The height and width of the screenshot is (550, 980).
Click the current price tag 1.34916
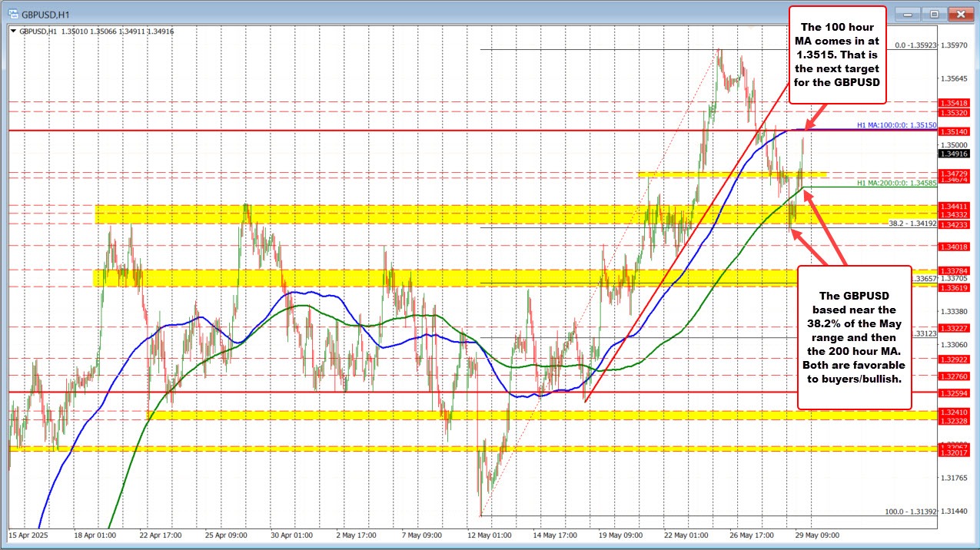(x=954, y=154)
